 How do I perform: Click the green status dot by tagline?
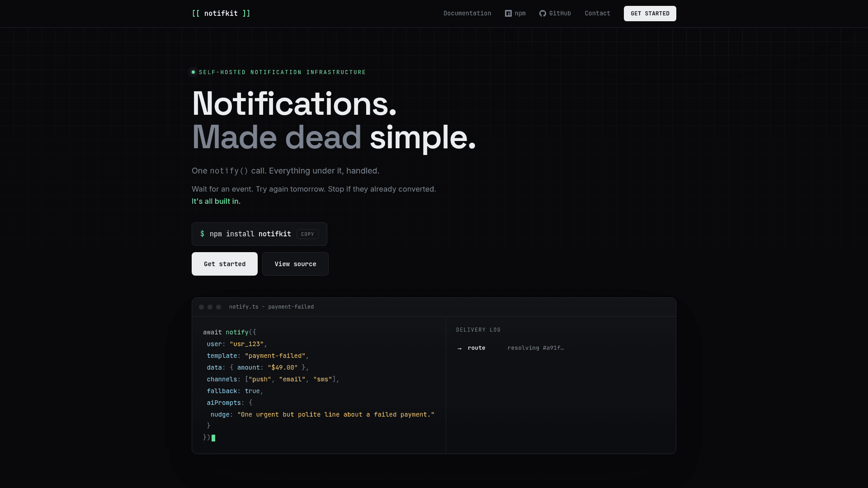pos(193,72)
